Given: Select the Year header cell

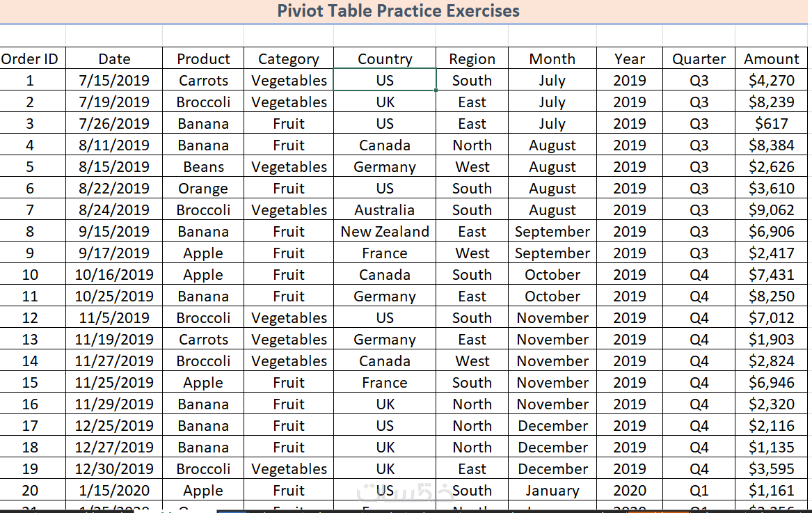Looking at the screenshot, I should (630, 59).
